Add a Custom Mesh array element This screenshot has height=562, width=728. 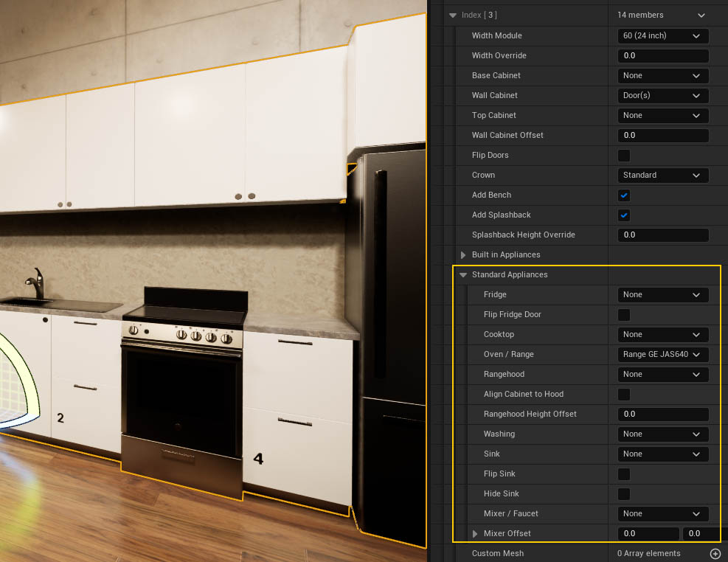coord(715,554)
